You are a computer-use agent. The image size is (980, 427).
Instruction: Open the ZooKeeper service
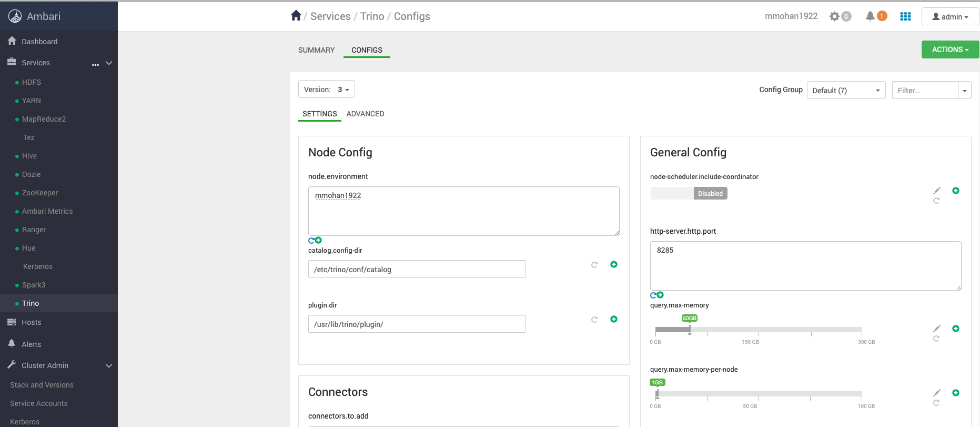tap(40, 193)
